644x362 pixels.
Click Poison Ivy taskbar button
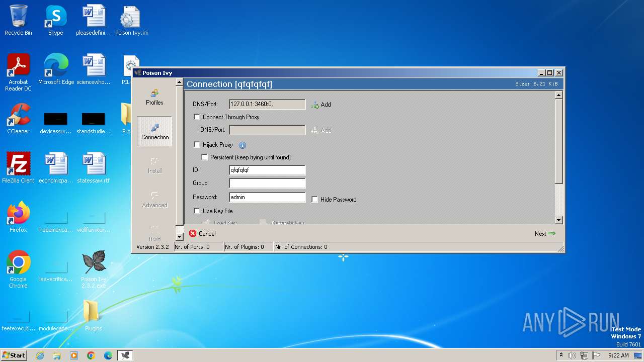tap(125, 355)
